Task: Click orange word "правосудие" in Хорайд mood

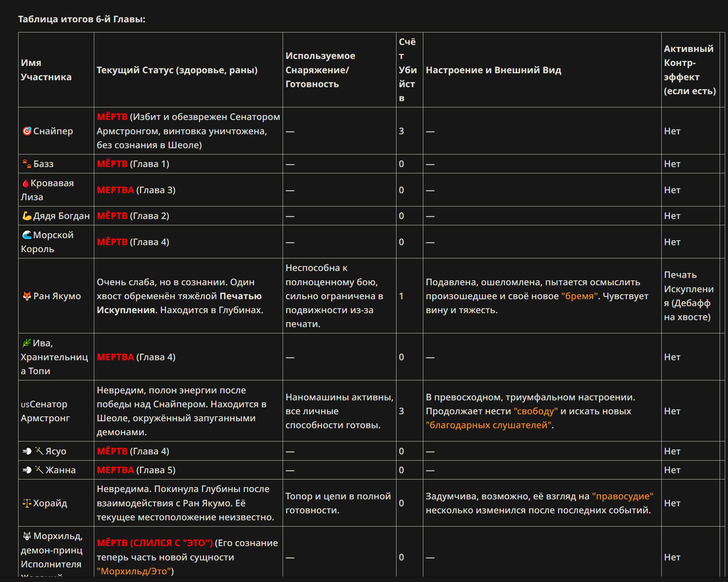Action: coord(623,496)
